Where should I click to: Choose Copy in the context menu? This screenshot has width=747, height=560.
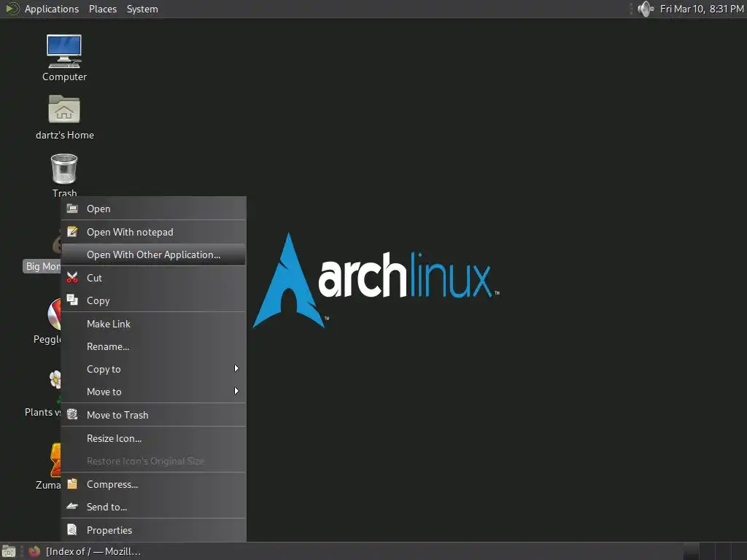(x=153, y=300)
